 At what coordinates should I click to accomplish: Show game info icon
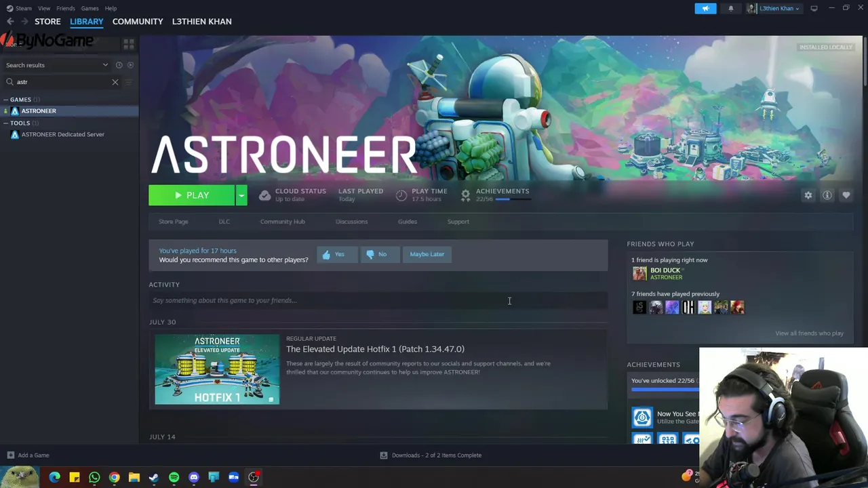coord(827,195)
